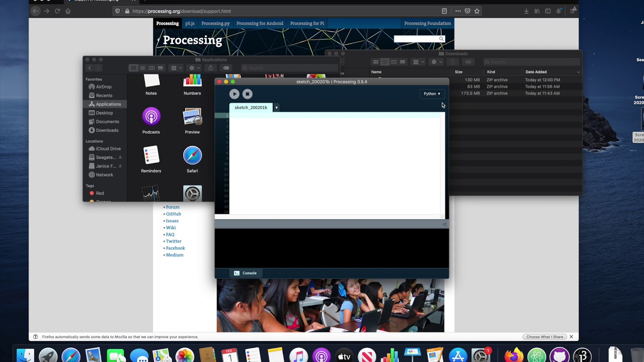
Task: Click the Firefox Home button
Action: tap(68, 11)
